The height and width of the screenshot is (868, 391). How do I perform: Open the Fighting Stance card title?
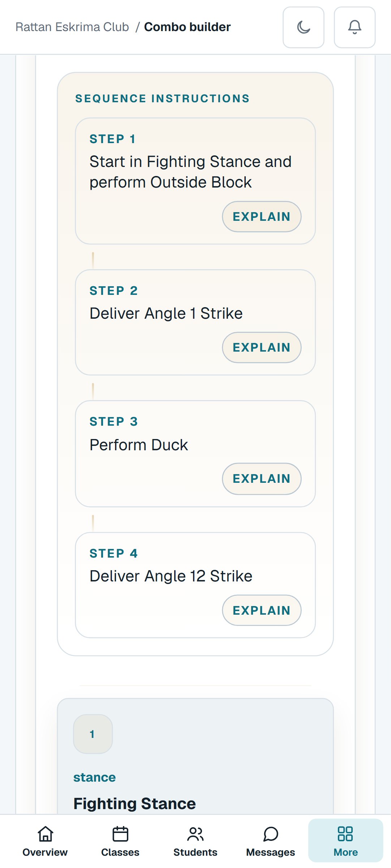[134, 804]
